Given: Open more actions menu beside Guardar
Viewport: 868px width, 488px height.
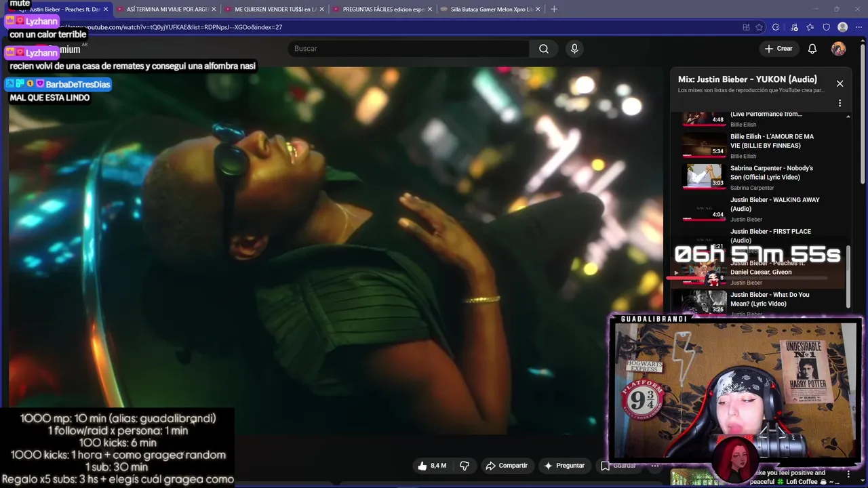Looking at the screenshot, I should [655, 466].
